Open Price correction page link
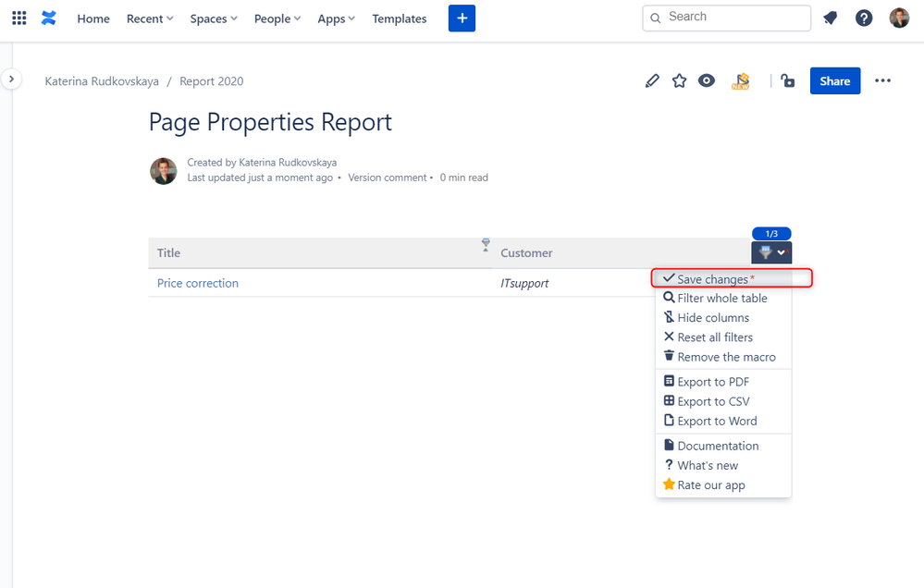This screenshot has height=588, width=924. pos(197,283)
